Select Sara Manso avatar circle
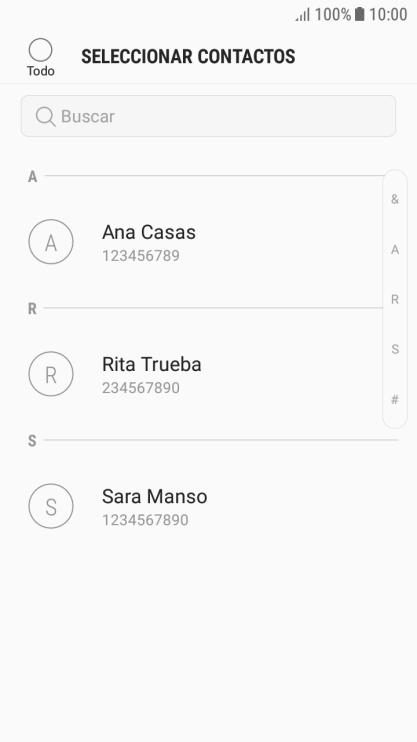The width and height of the screenshot is (417, 742). [x=51, y=506]
